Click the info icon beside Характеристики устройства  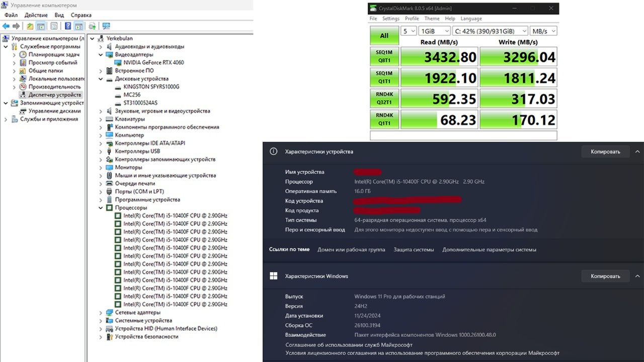click(273, 151)
